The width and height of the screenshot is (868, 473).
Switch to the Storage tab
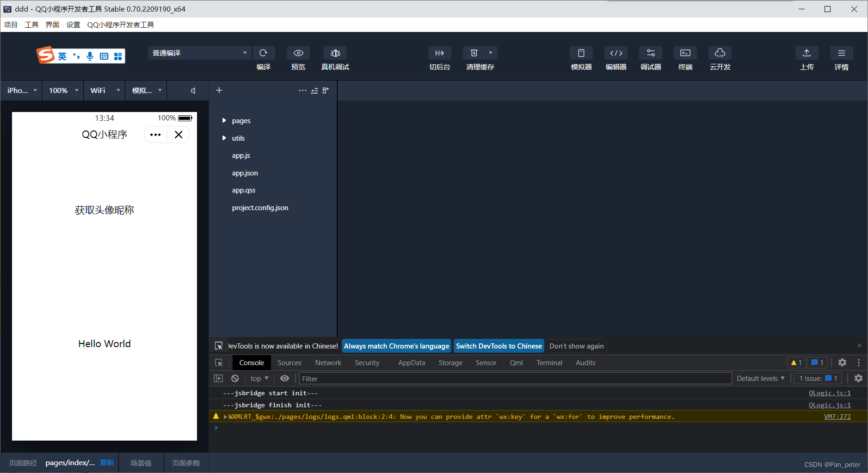click(x=450, y=363)
